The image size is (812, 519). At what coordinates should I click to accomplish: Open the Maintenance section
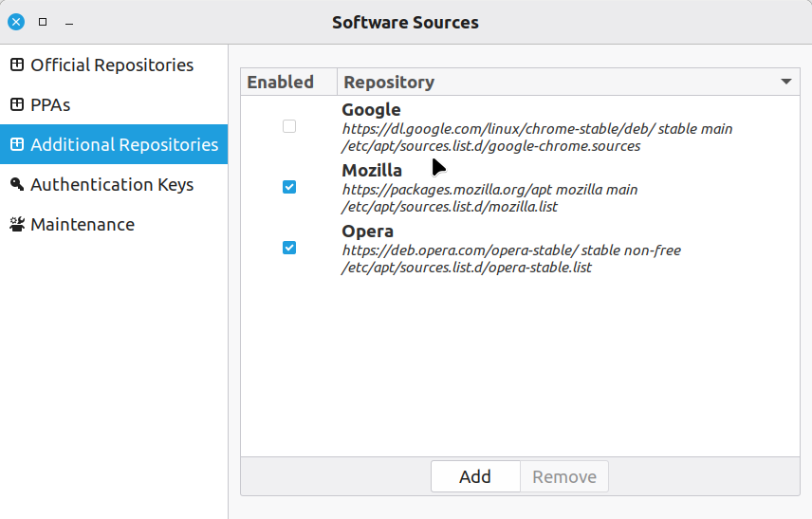pyautogui.click(x=114, y=224)
